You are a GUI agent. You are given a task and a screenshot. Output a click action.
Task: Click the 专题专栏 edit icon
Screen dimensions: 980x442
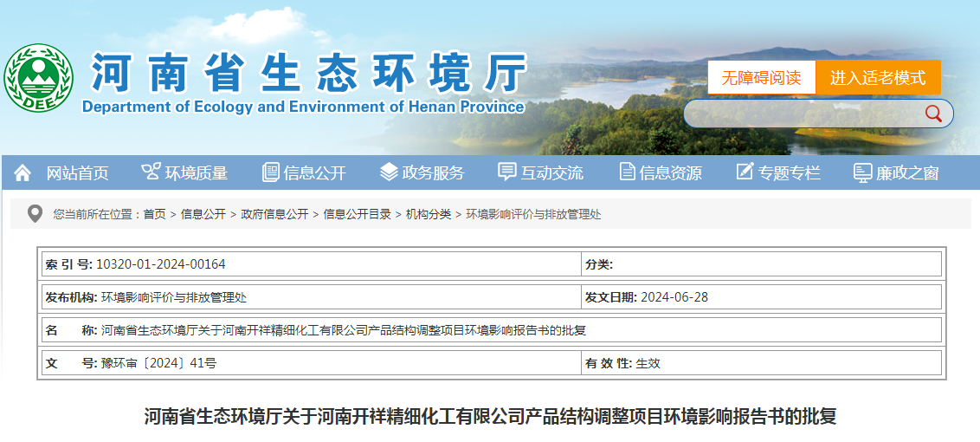(x=745, y=172)
